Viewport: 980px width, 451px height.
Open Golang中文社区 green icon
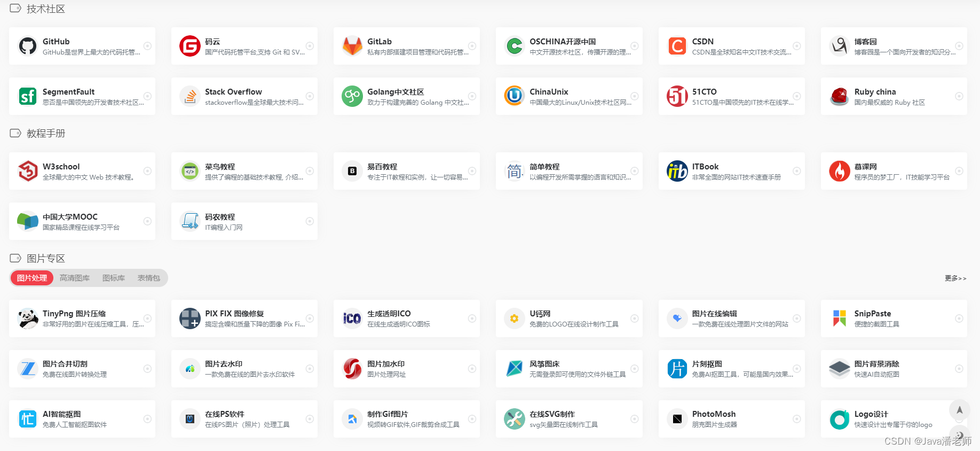point(352,96)
